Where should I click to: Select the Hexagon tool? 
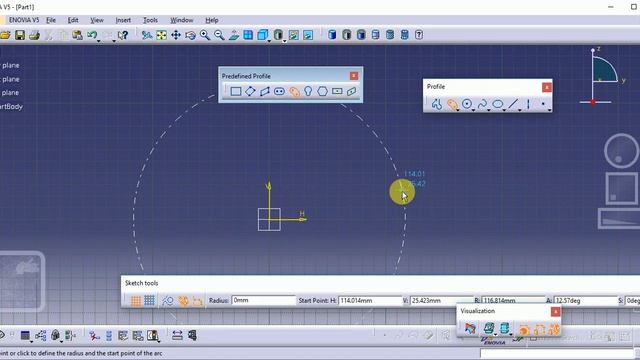pyautogui.click(x=322, y=91)
